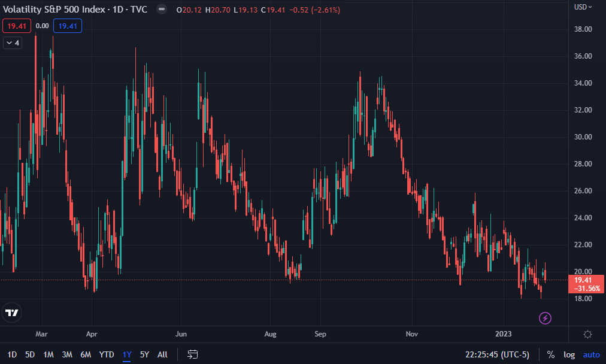Click the spread value 0.00
606x364 pixels.
click(x=42, y=26)
